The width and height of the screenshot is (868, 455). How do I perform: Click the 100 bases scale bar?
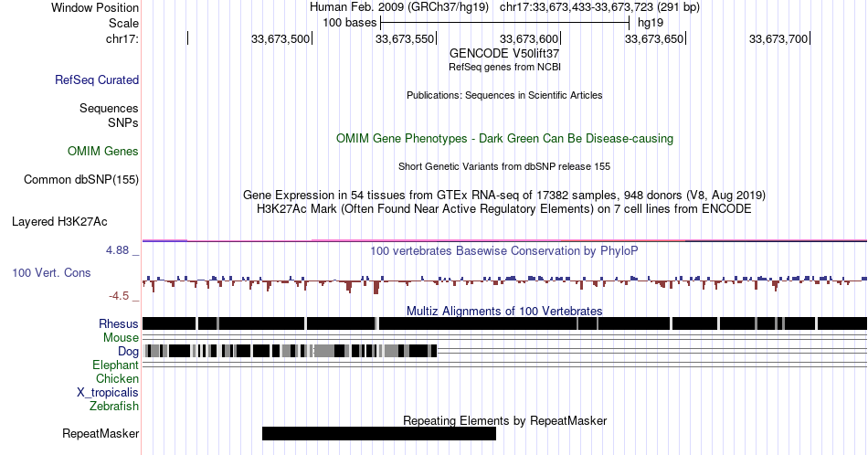coord(505,23)
